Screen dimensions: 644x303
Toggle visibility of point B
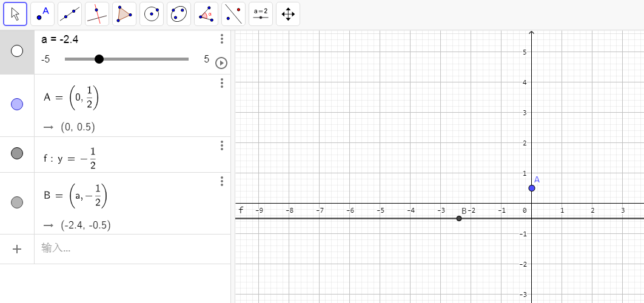(x=17, y=202)
